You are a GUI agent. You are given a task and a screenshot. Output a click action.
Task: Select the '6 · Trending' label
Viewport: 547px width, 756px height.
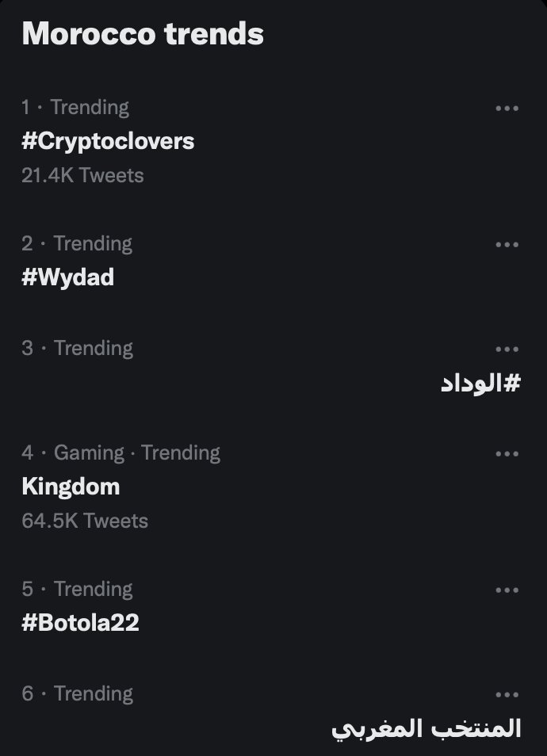tap(77, 694)
